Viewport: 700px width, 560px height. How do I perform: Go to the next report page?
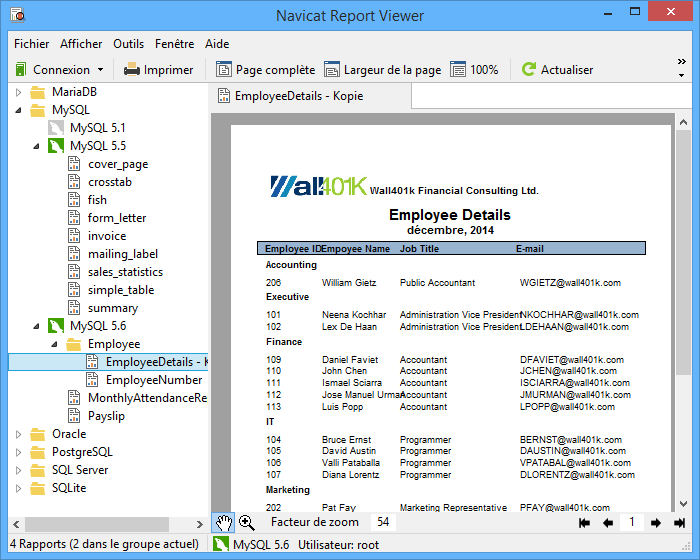(655, 522)
